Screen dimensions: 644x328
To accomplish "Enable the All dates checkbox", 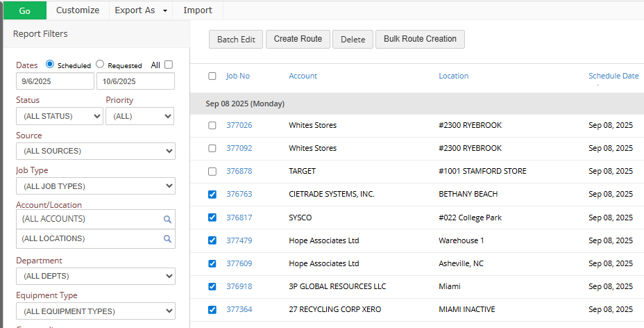I will point(169,65).
